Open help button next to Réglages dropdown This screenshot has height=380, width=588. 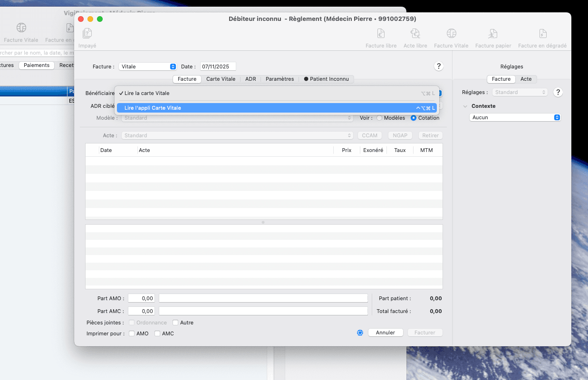click(558, 93)
